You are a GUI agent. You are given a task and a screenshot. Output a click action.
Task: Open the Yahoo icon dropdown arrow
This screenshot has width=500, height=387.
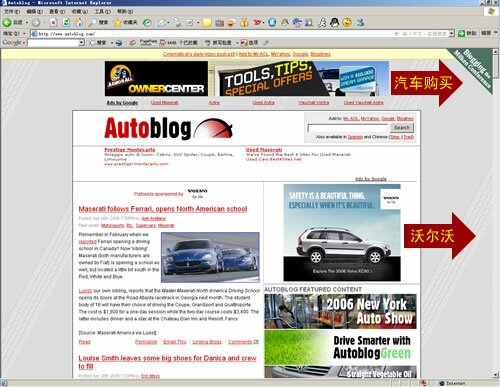pyautogui.click(x=263, y=23)
